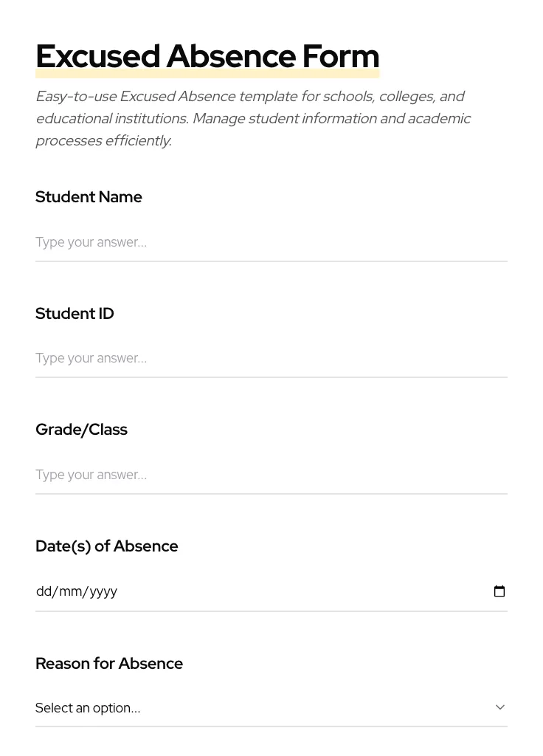Screen dimensions: 543x756
Task: Click the Type your answer placeholder under Student Name
Action: point(91,242)
